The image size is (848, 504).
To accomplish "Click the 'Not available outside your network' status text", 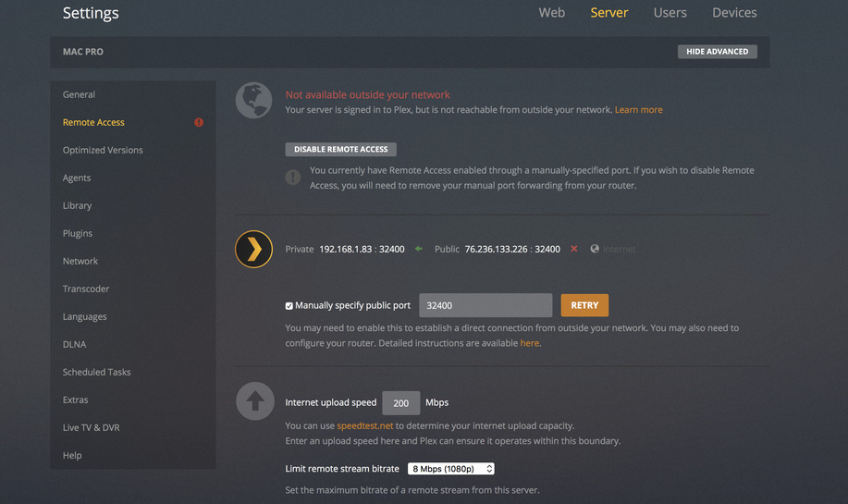I will (x=368, y=95).
